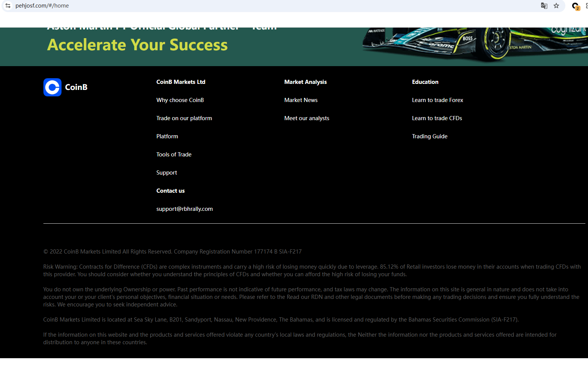Click the Contact us heading
Viewport: 588px width, 365px height.
pyautogui.click(x=171, y=191)
